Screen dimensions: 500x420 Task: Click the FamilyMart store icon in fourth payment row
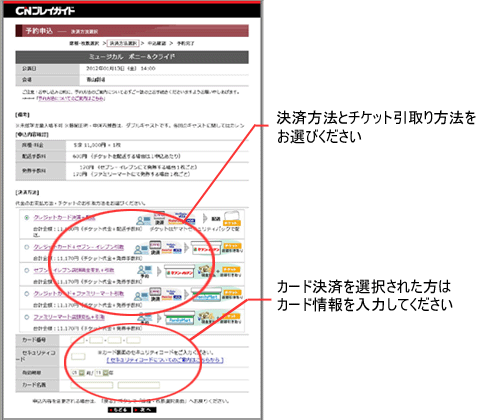207,295
